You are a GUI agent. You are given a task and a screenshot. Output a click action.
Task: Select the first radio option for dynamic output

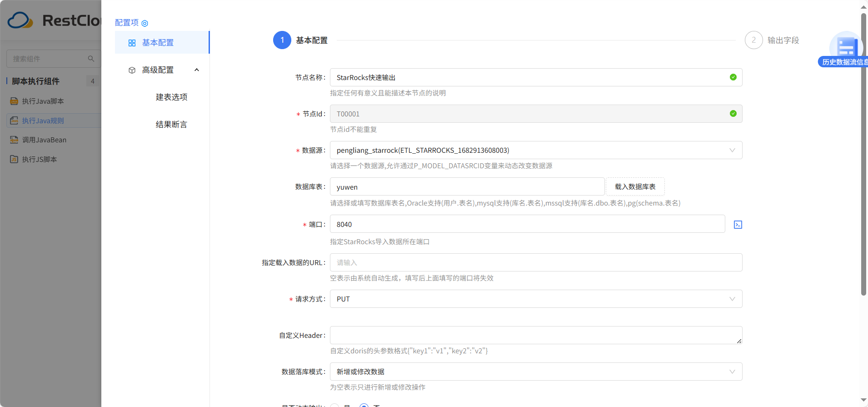[x=335, y=405]
